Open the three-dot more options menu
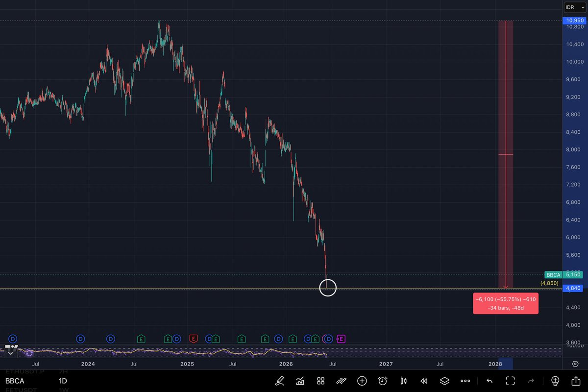The image size is (588, 392). [x=465, y=381]
